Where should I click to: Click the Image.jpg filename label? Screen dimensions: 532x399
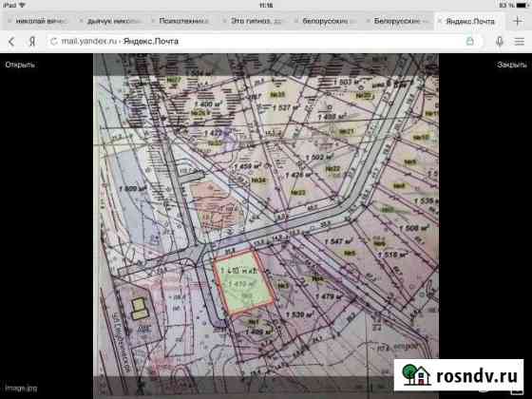21,388
